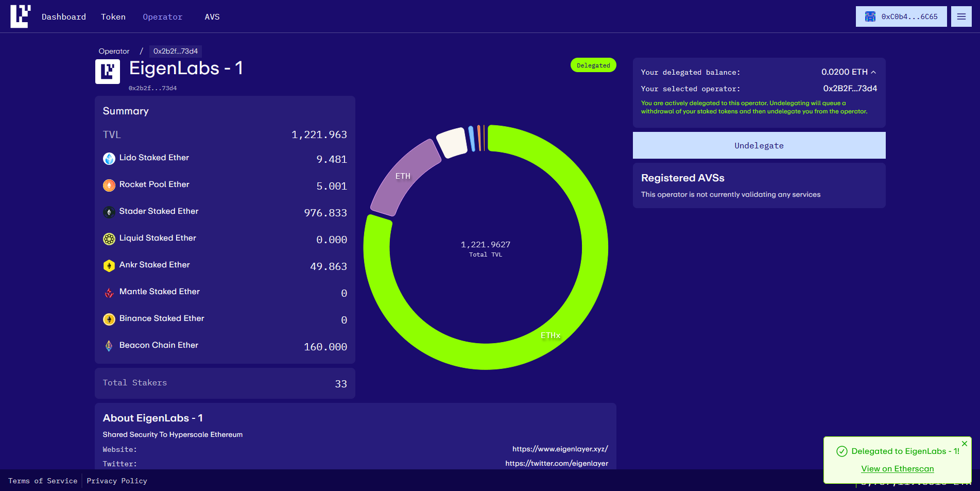Click the Binance Staked Ether token icon
Image resolution: width=980 pixels, height=491 pixels.
coord(109,319)
